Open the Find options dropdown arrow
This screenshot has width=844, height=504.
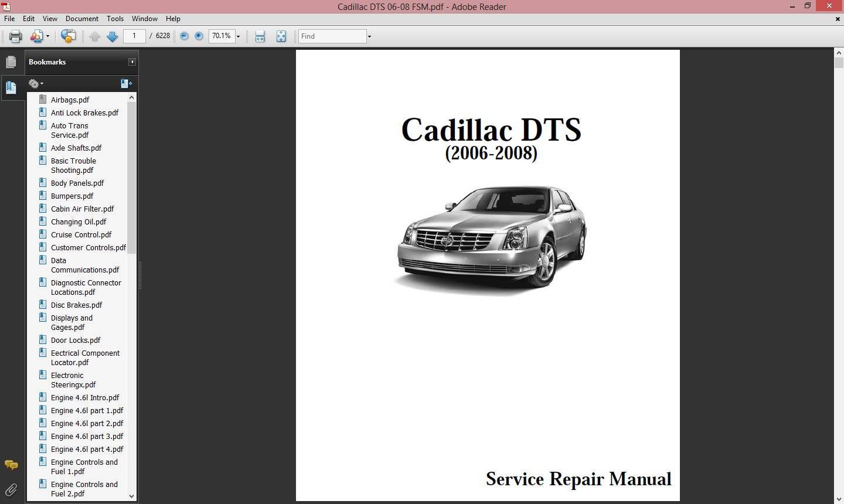click(369, 36)
